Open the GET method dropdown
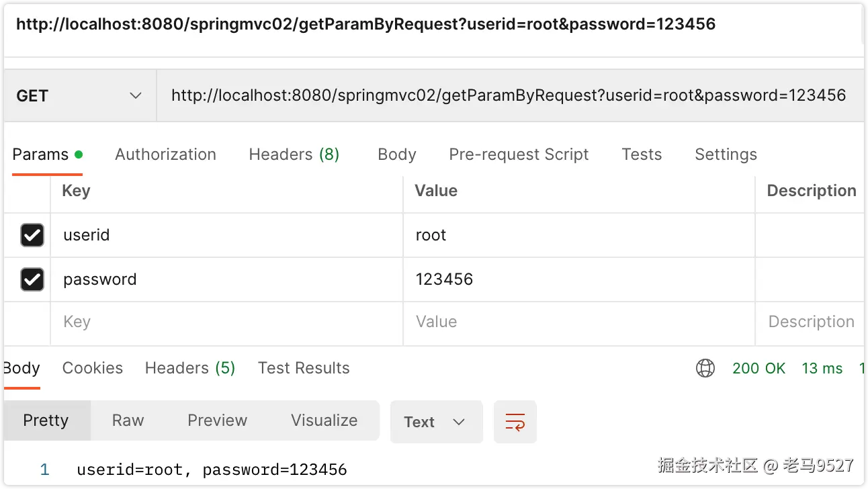The width and height of the screenshot is (868, 489). point(79,96)
